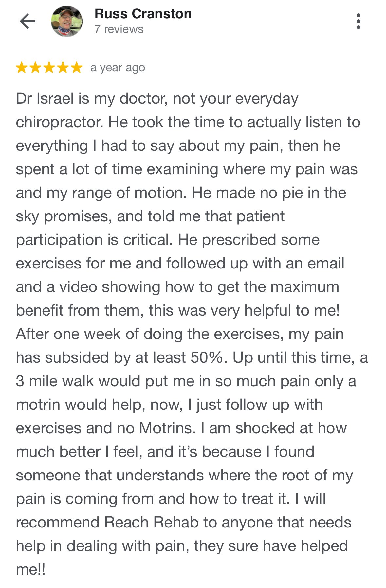Click the first yellow rating star
The width and height of the screenshot is (386, 588).
(22, 68)
